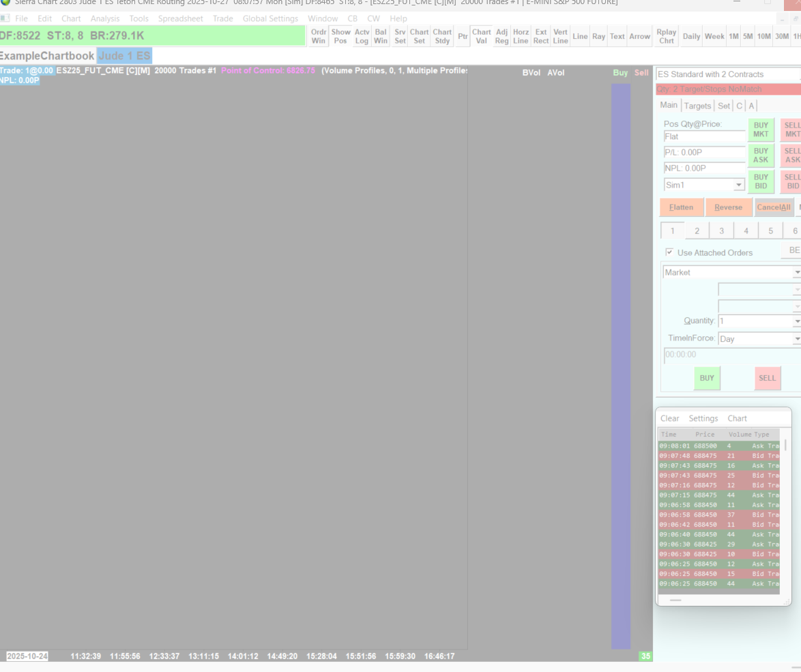801x672 pixels.
Task: Select the Chart Val tool
Action: pyautogui.click(x=481, y=36)
